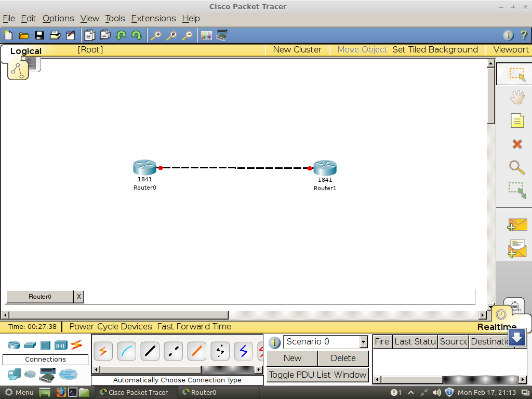Pick the Copper Cross-Over dashed cable
The height and width of the screenshot is (399, 532).
(174, 351)
